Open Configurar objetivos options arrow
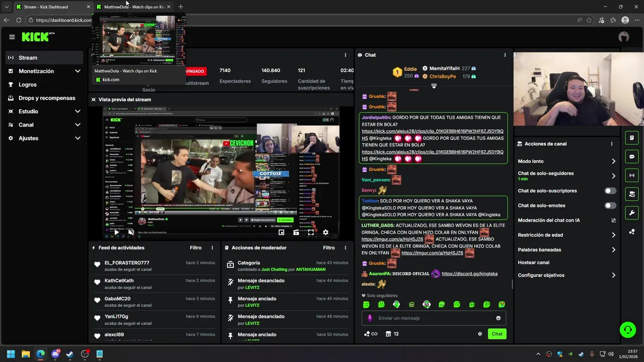 coord(613,276)
